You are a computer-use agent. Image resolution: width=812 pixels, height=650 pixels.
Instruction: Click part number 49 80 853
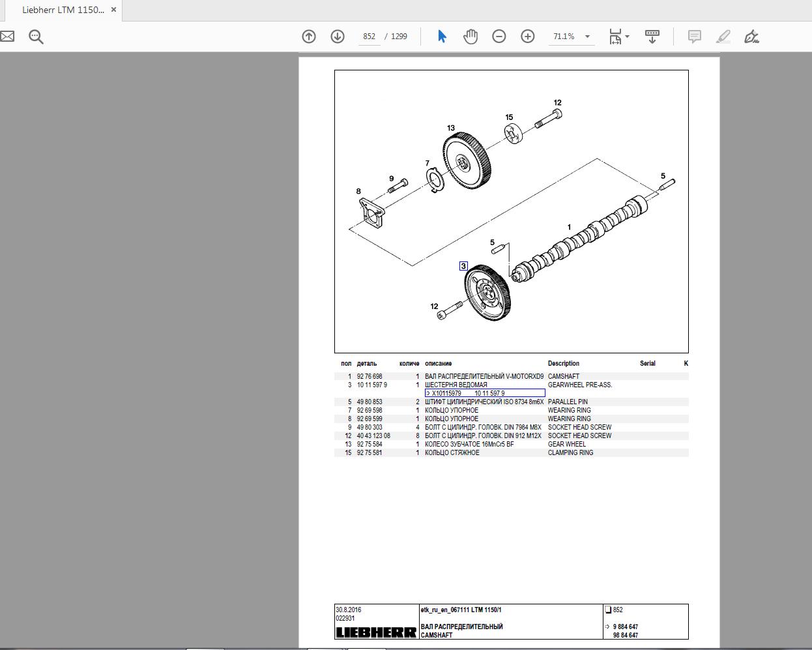370,402
